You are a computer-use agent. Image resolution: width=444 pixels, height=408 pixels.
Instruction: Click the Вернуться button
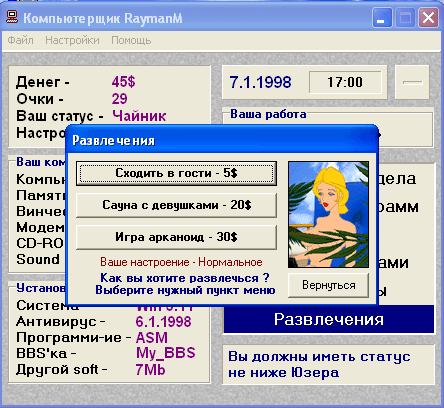pyautogui.click(x=329, y=285)
